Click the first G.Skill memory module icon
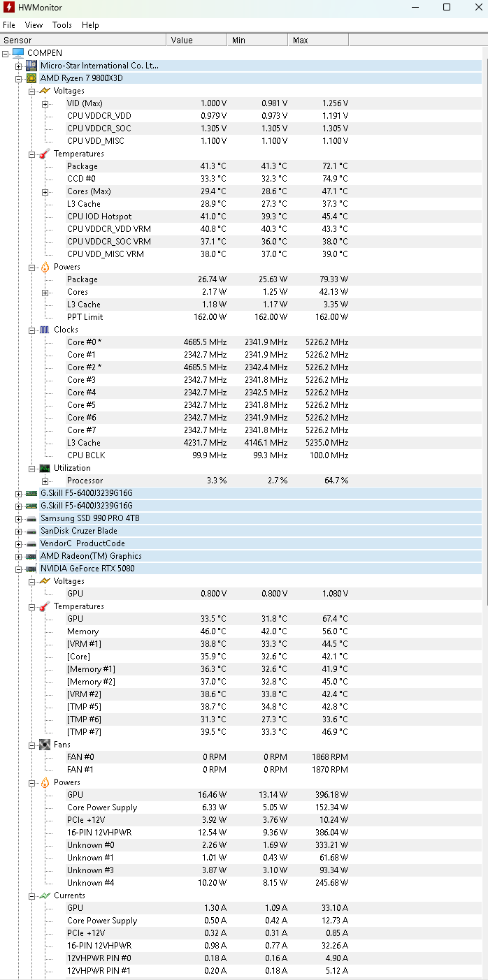The width and height of the screenshot is (488, 980). (x=31, y=493)
